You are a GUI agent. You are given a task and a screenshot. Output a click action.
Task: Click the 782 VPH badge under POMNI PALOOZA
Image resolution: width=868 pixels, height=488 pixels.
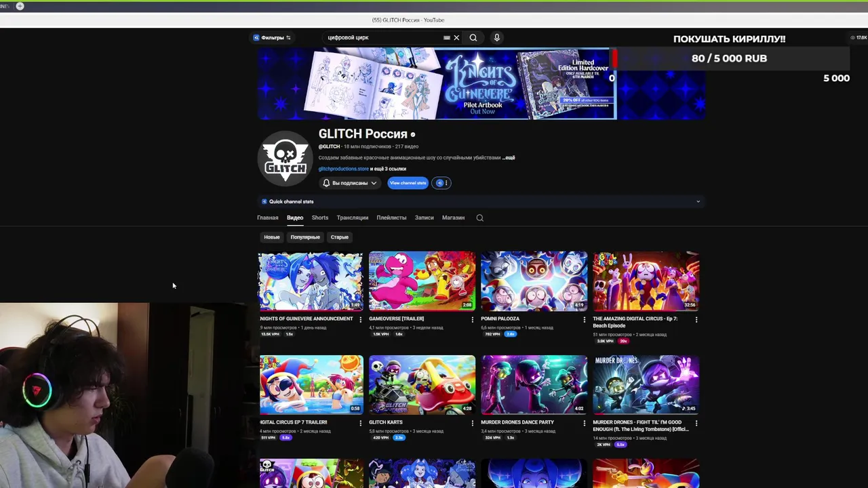click(x=492, y=334)
